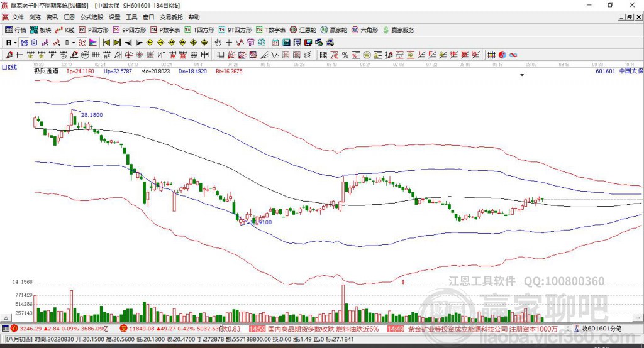This screenshot has height=348, width=644.
Task: Open the T数字表 tool
Action: pos(270,30)
